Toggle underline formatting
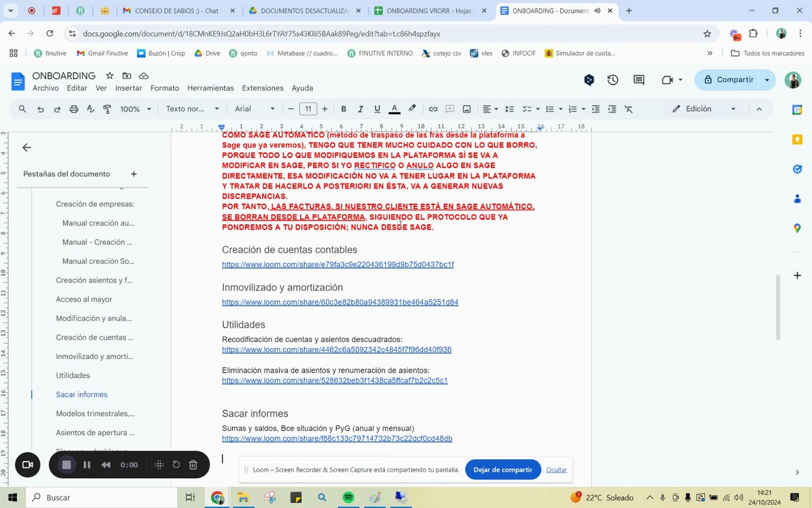 click(x=377, y=109)
